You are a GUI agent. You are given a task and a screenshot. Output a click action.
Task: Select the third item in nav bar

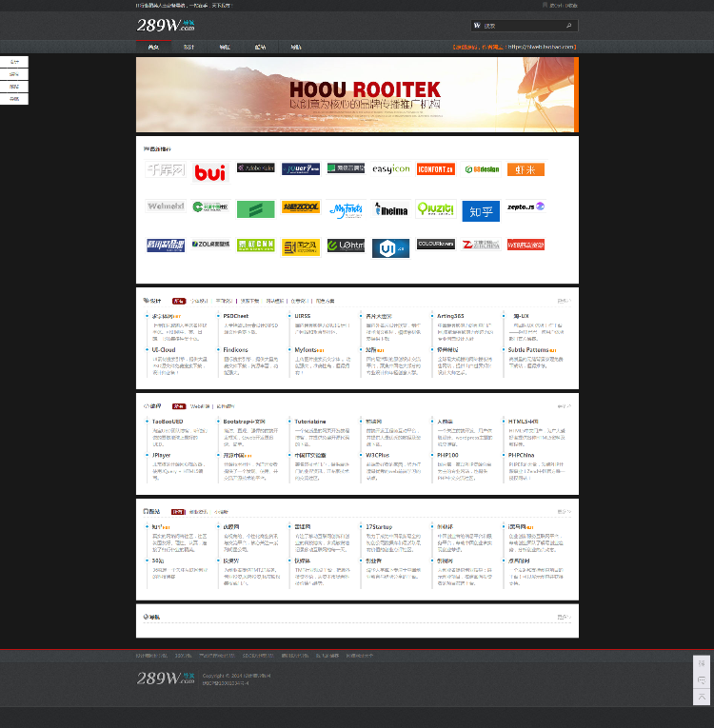225,47
